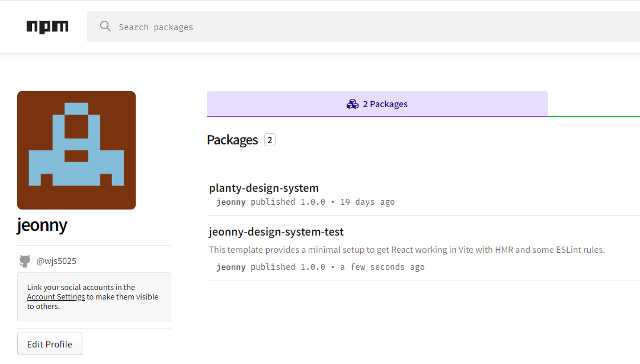Click the Vite template description text
Viewport: 640px width, 364px height.
(x=407, y=249)
